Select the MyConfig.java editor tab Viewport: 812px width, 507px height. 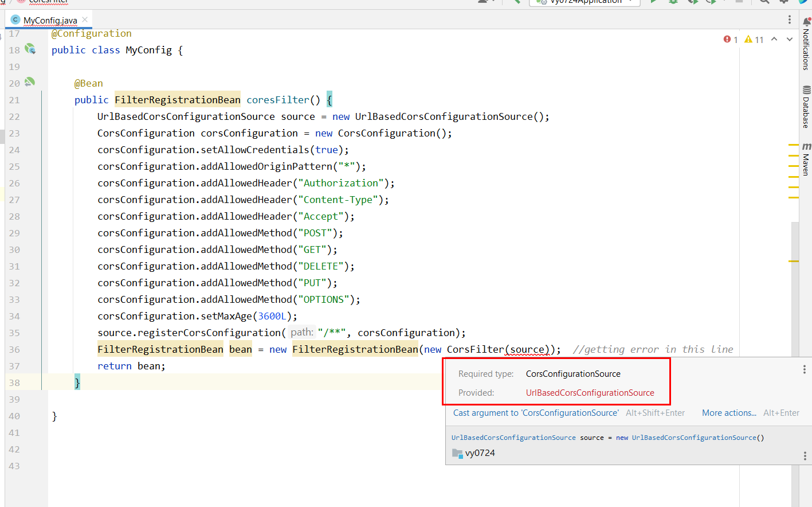point(50,20)
